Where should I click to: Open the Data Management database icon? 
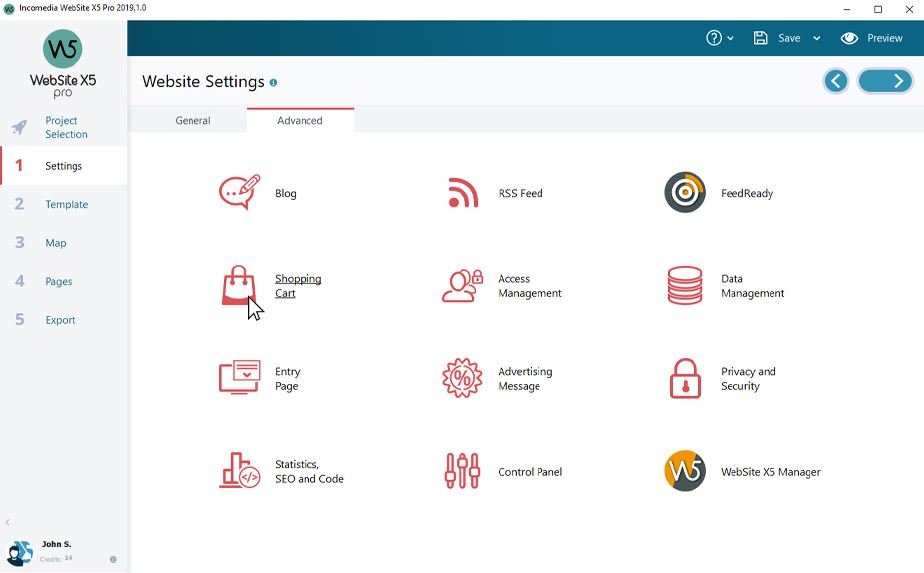[x=685, y=285]
